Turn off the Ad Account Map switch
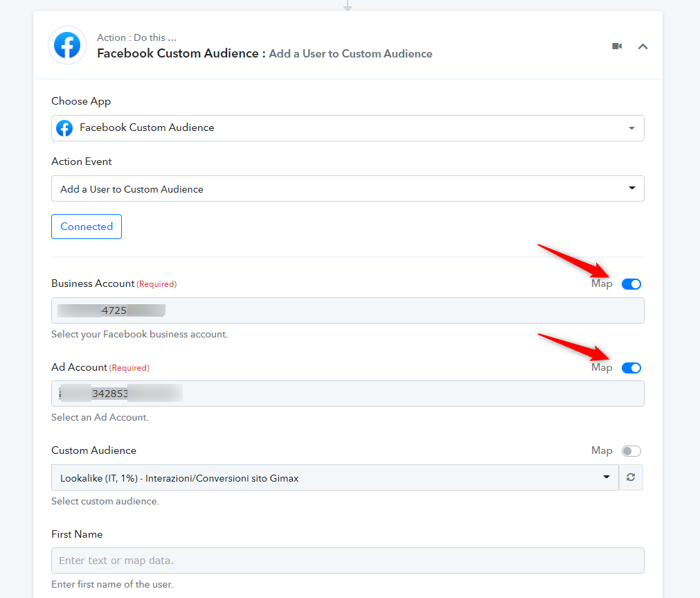Viewport: 700px width, 598px height. click(631, 368)
